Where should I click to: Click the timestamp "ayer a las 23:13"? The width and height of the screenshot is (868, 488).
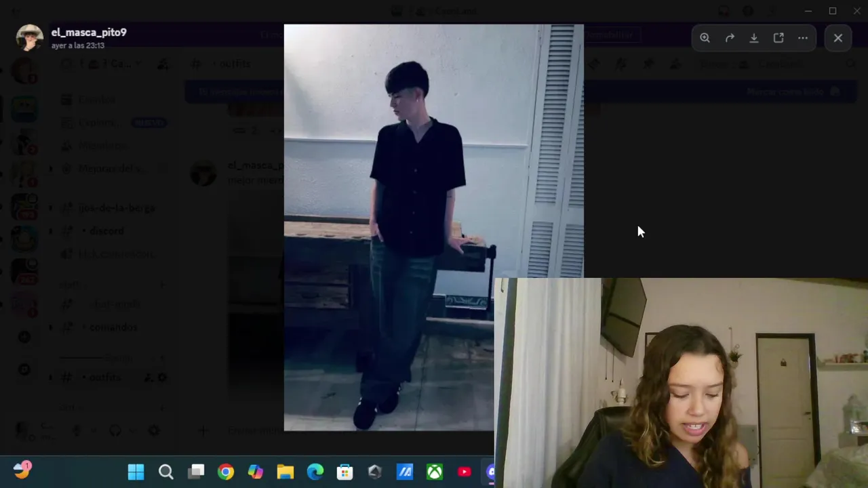point(78,45)
